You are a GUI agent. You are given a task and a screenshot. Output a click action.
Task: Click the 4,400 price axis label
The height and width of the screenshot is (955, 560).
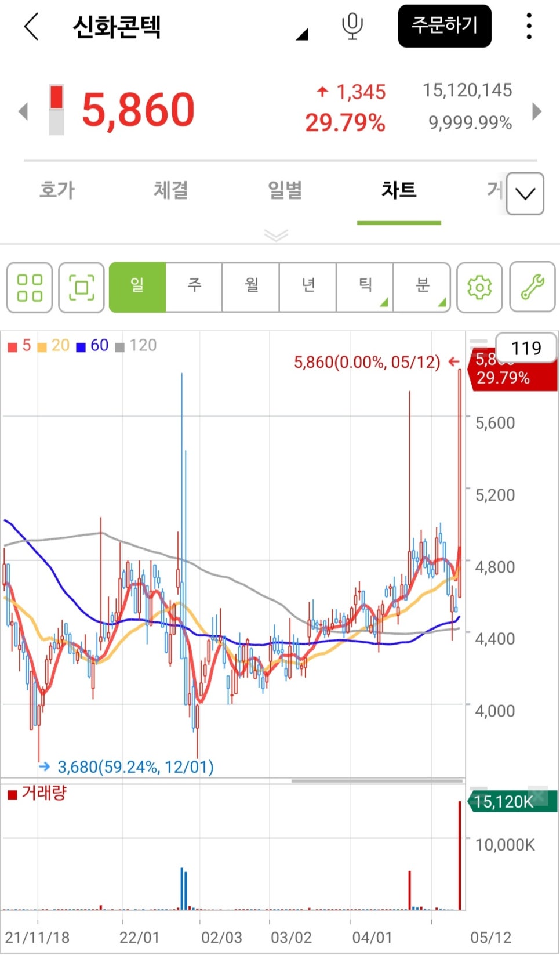(x=495, y=639)
